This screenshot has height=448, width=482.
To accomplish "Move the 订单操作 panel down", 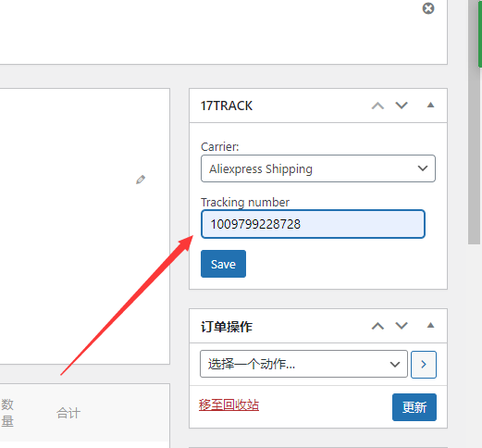I will click(x=402, y=326).
